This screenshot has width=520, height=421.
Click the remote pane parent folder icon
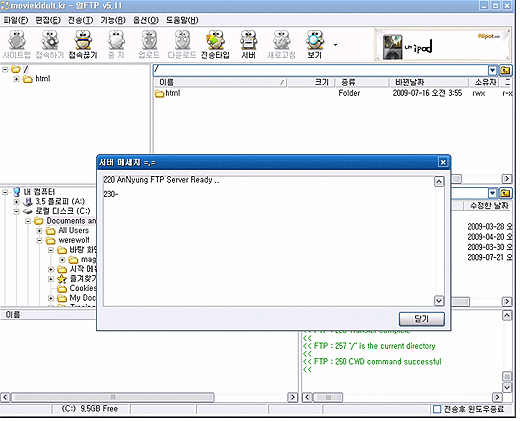click(505, 70)
